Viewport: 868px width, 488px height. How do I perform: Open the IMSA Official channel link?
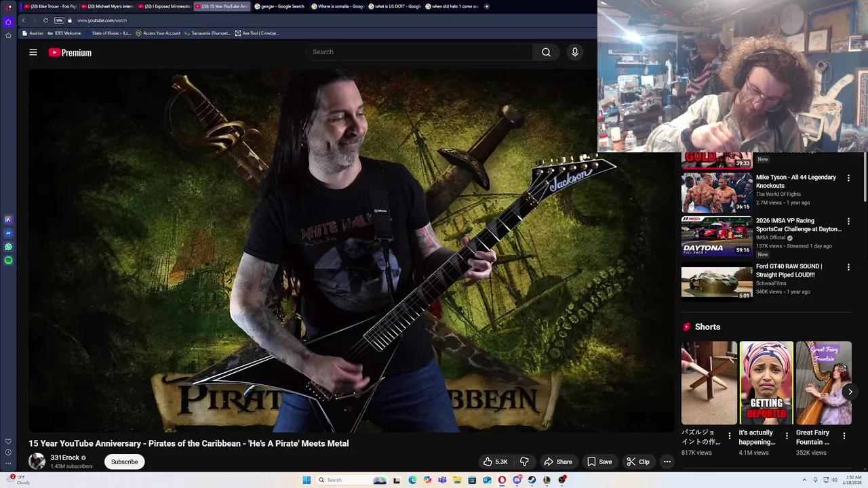[771, 238]
